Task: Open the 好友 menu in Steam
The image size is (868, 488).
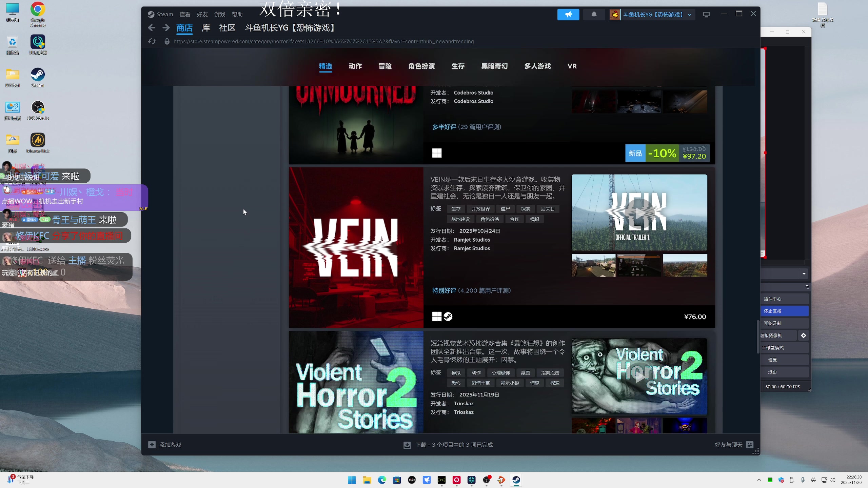Action: [202, 15]
